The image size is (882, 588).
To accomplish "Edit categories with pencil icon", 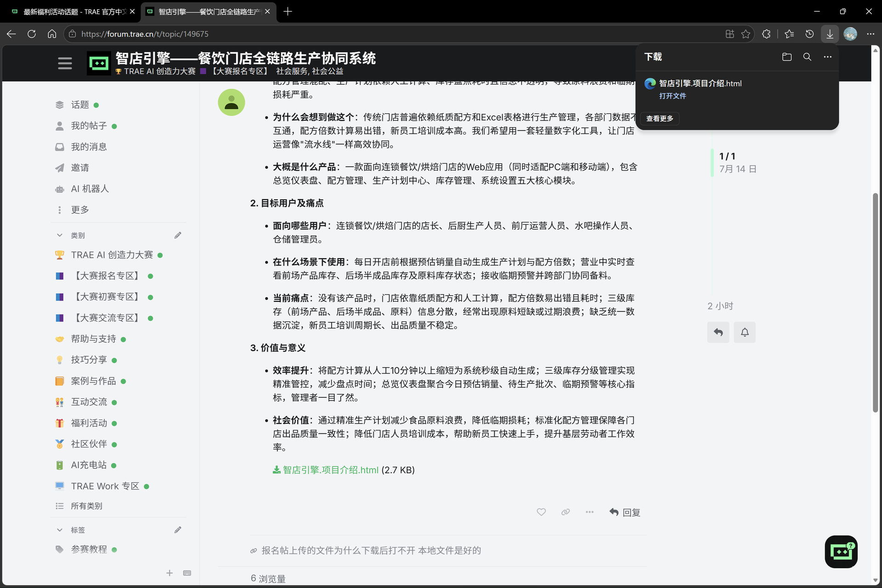I will [x=178, y=235].
